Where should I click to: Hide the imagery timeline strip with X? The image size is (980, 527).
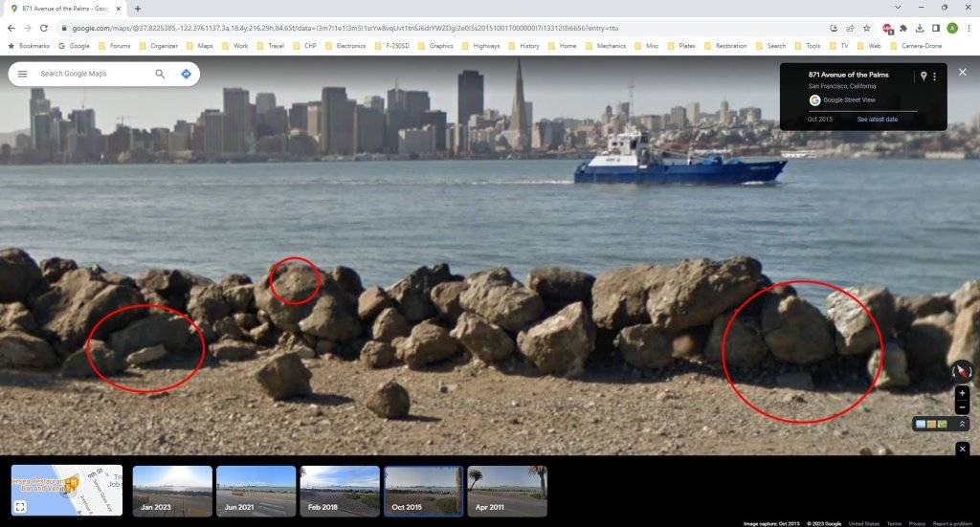pyautogui.click(x=963, y=449)
